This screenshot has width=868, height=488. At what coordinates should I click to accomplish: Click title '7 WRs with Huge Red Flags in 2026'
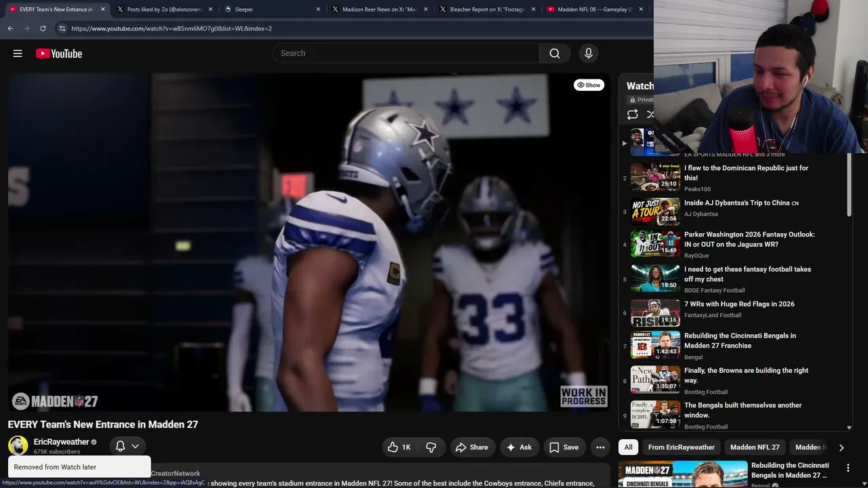739,304
